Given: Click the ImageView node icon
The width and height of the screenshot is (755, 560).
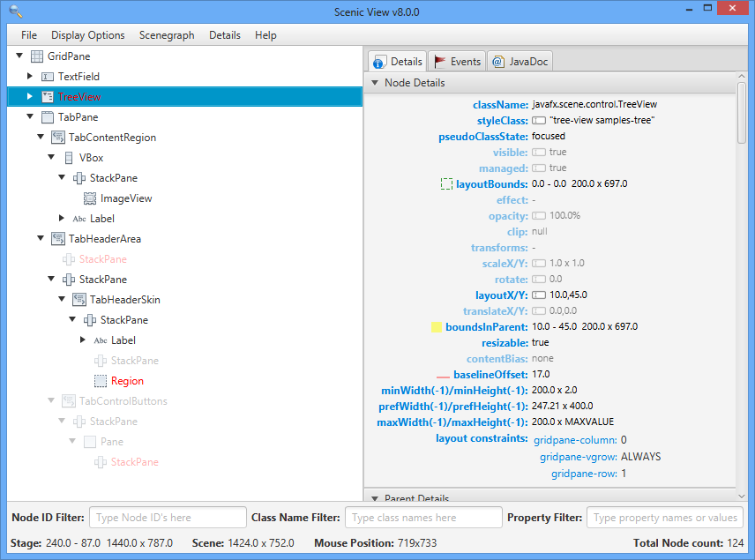Looking at the screenshot, I should 90,198.
